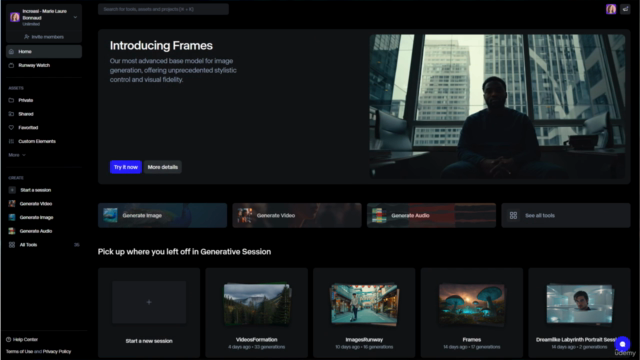The image size is (640, 360).
Task: Click Generate Image card thumbnail icon
Action: click(110, 215)
